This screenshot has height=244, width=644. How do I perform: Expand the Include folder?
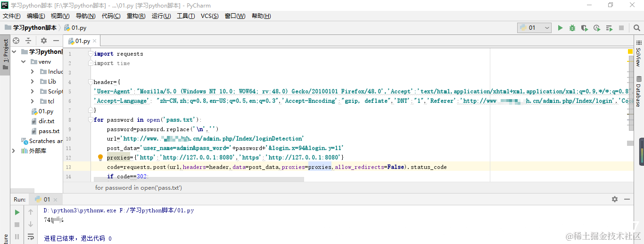[x=32, y=72]
